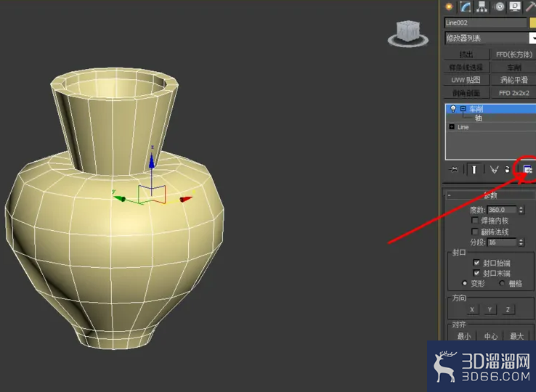This screenshot has width=536, height=392.
Task: Uncheck the 封口始端 checkbox
Action: point(476,263)
